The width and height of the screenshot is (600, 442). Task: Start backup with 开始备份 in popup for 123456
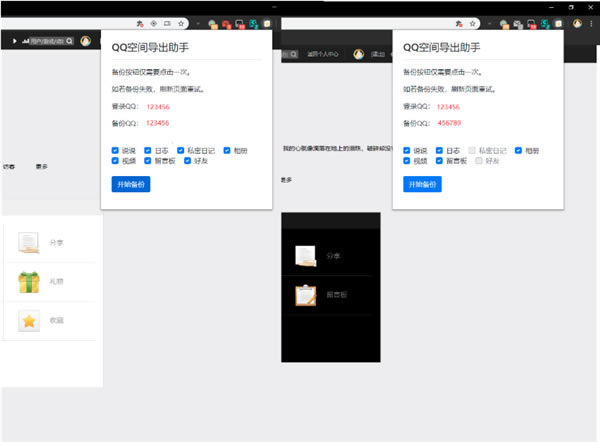131,184
